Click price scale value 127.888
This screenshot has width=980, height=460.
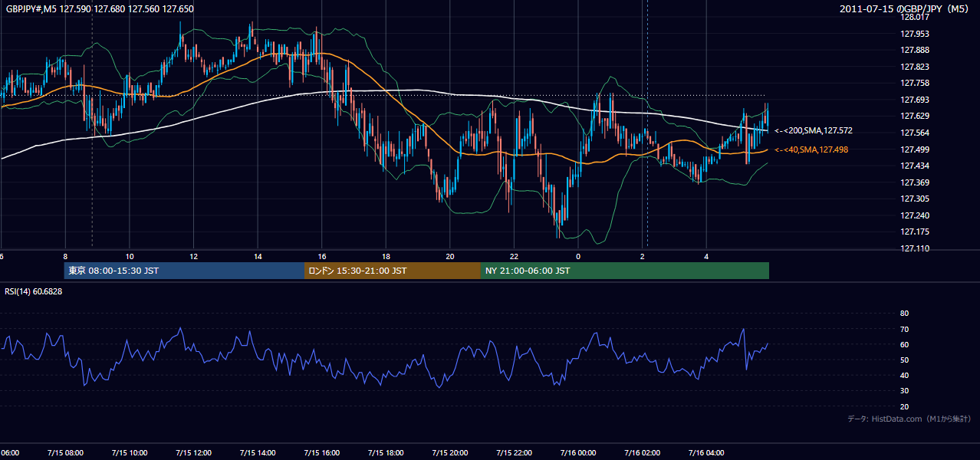(x=916, y=50)
